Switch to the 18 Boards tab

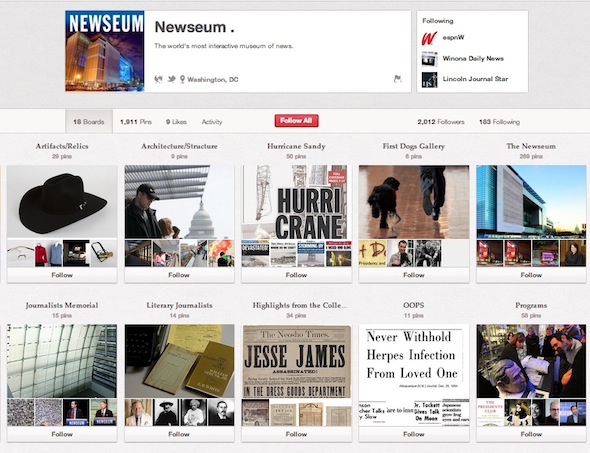click(89, 122)
